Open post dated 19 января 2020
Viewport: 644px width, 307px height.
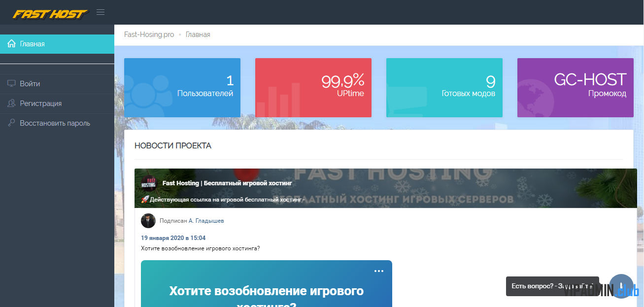tap(173, 238)
